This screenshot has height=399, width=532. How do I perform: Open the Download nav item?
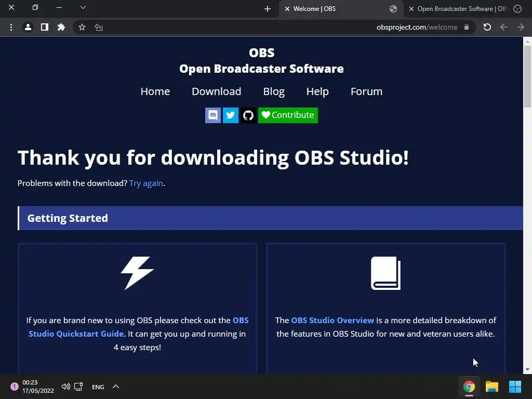(217, 91)
